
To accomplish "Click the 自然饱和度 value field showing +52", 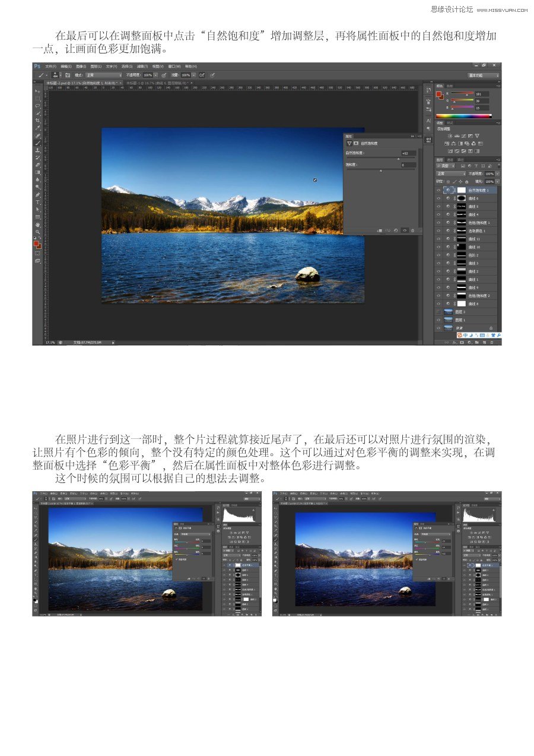I will [x=409, y=153].
